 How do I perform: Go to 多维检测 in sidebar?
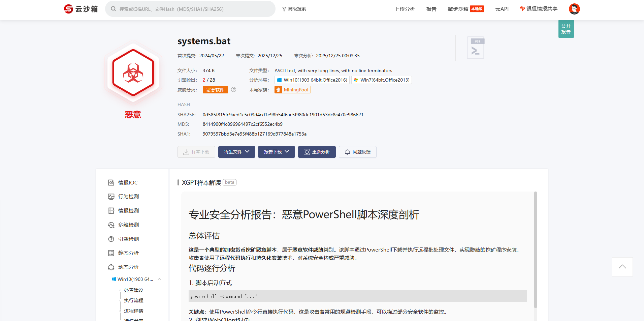[x=128, y=225]
